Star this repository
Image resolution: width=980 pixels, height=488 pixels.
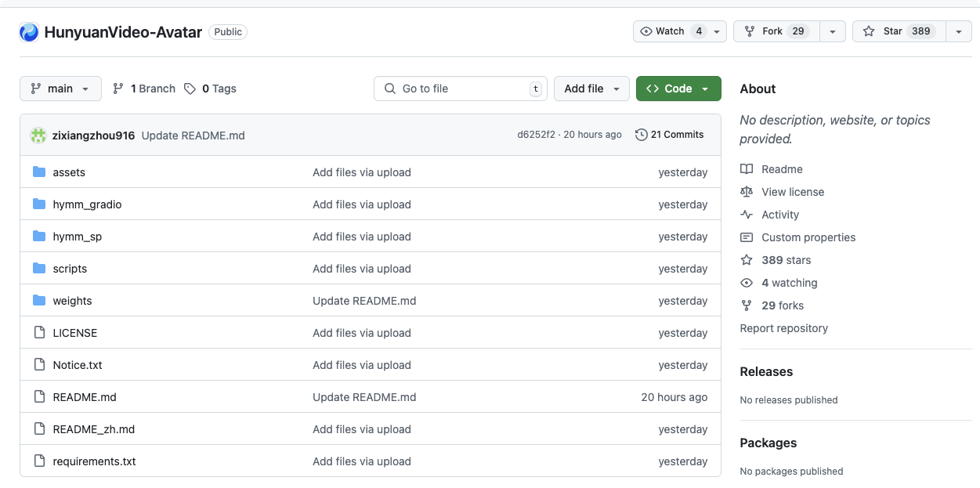(899, 31)
